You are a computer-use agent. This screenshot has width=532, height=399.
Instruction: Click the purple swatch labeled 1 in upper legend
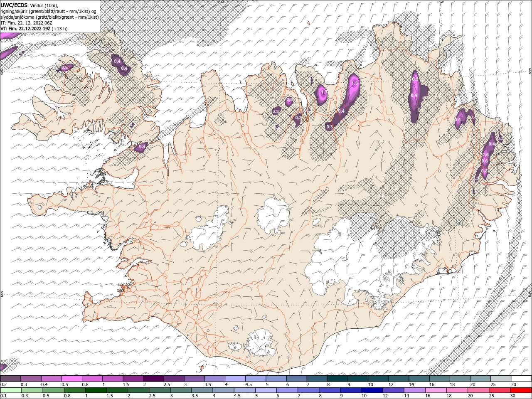tap(112, 379)
